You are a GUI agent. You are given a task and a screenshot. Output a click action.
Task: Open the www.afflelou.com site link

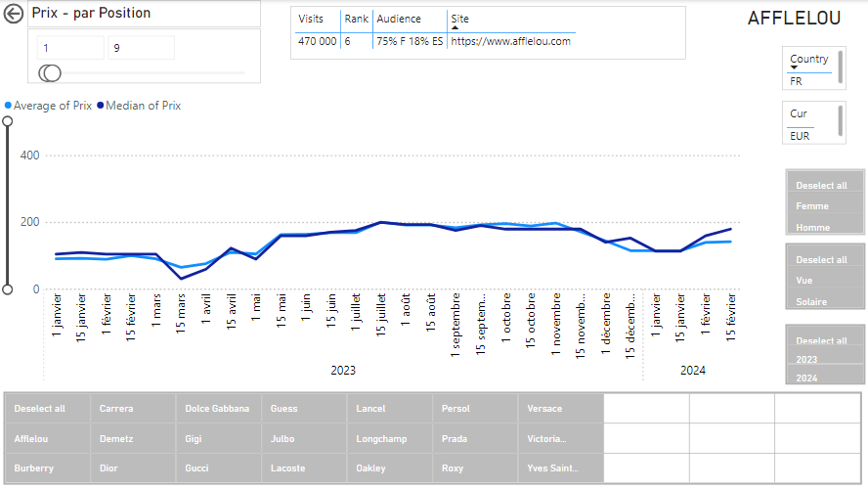(x=510, y=41)
